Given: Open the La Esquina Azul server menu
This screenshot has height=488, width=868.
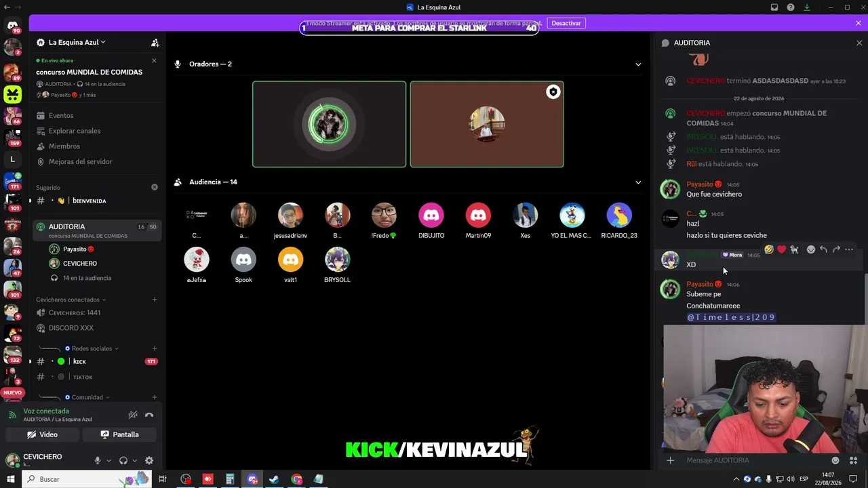Looking at the screenshot, I should (x=77, y=42).
